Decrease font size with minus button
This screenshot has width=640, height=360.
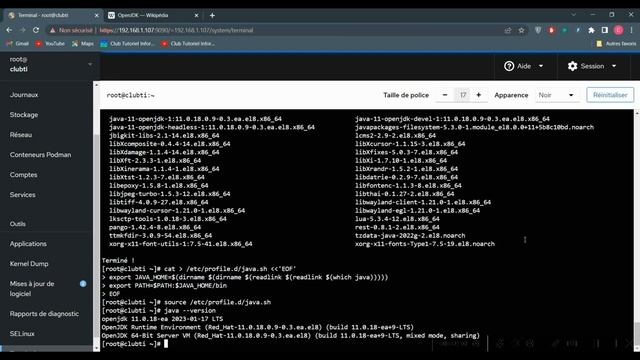tap(445, 95)
